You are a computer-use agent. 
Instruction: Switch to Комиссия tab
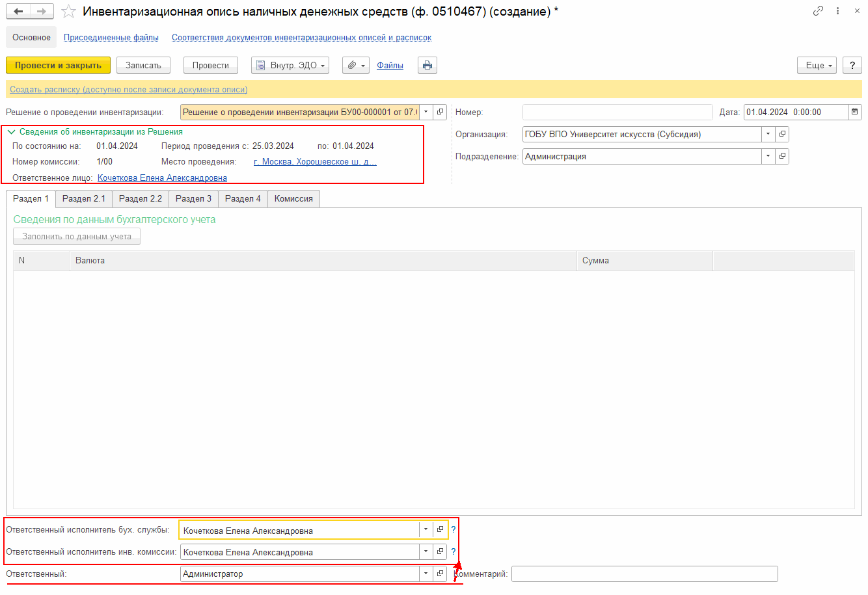pos(293,199)
